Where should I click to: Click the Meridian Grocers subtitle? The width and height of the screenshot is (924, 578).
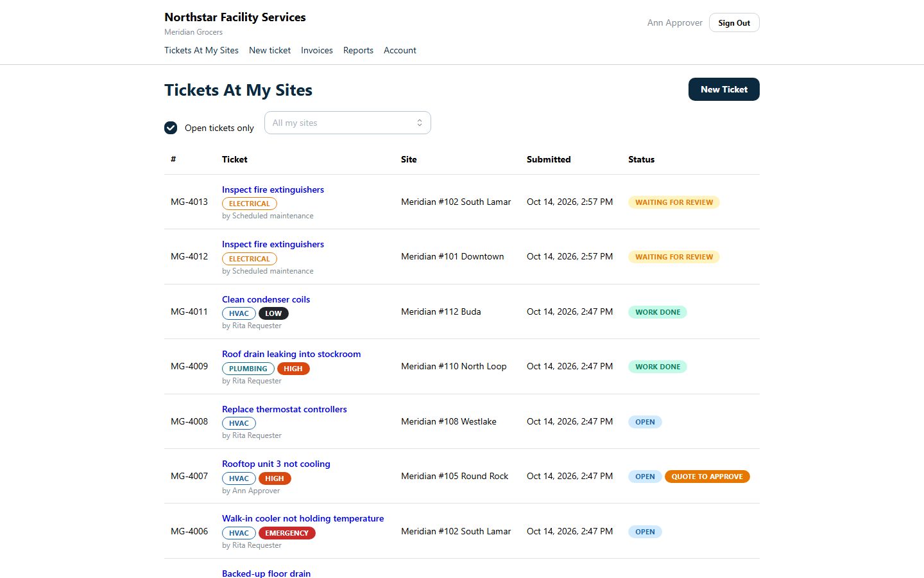[193, 32]
